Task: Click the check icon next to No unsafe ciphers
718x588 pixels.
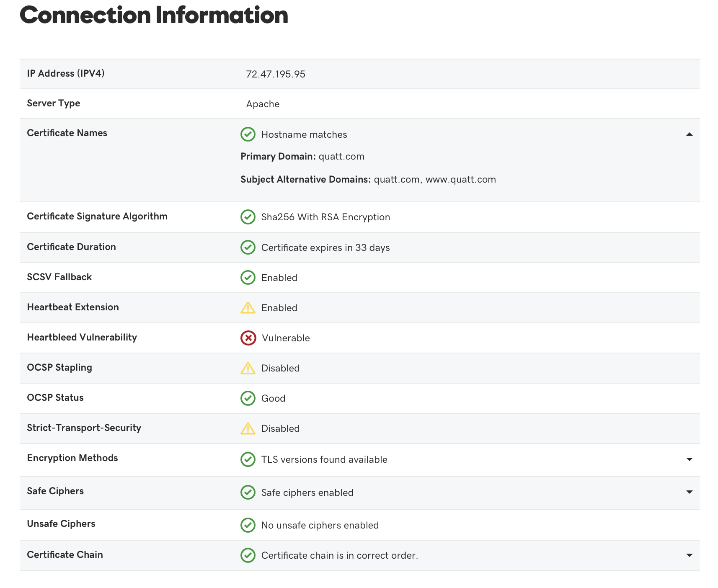Action: (248, 525)
